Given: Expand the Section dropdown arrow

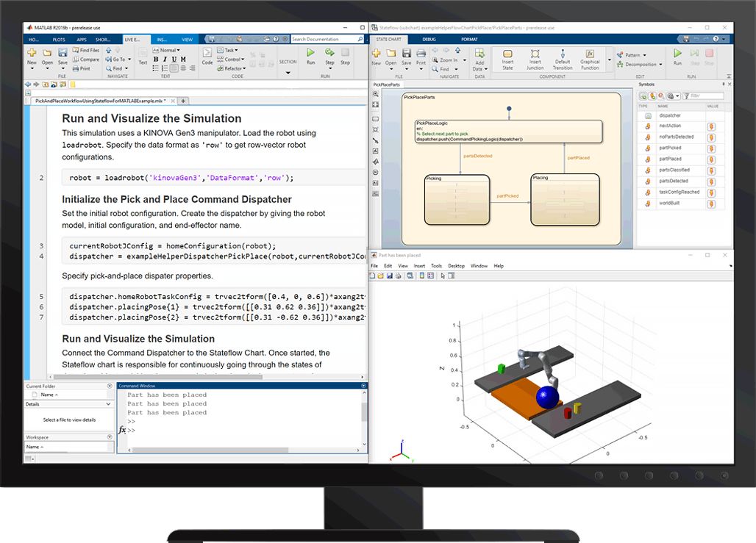Looking at the screenshot, I should [x=288, y=73].
